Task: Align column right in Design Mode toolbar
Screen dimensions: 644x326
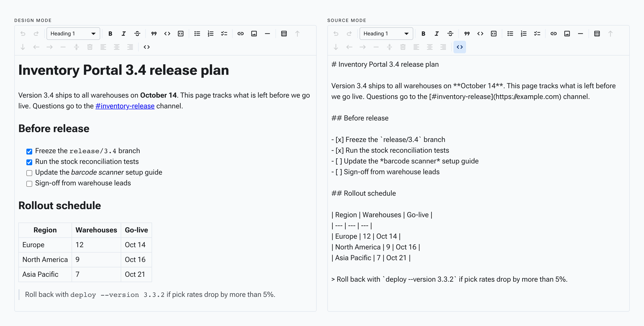Action: point(130,47)
